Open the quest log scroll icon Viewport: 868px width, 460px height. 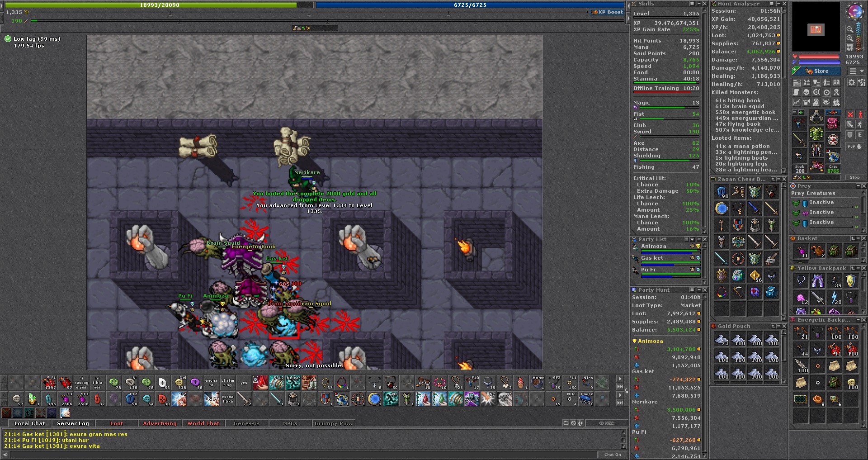[x=797, y=92]
